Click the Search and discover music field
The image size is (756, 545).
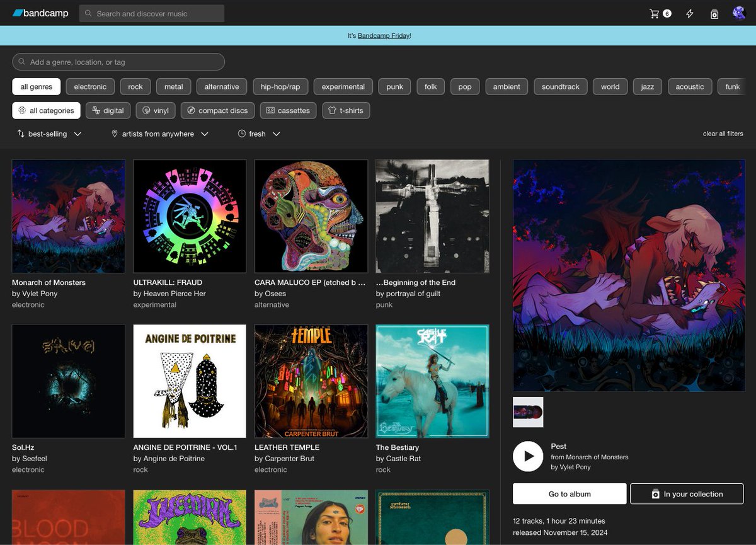pos(152,13)
